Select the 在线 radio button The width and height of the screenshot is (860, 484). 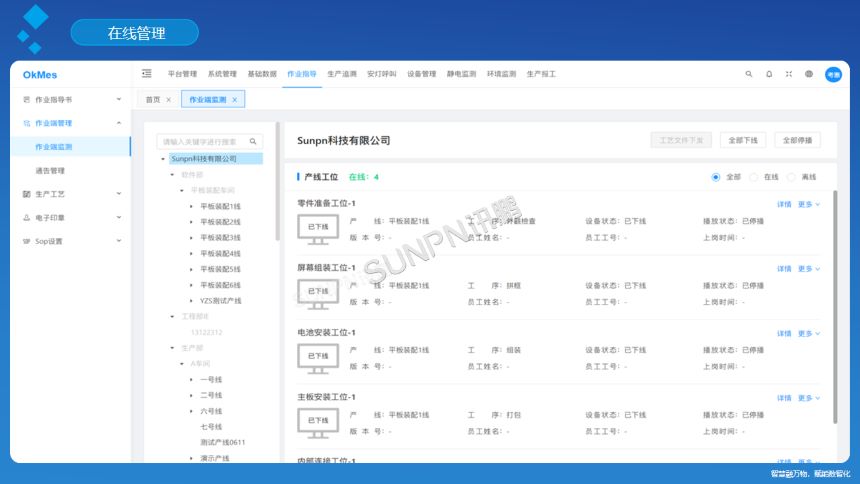[x=754, y=177]
